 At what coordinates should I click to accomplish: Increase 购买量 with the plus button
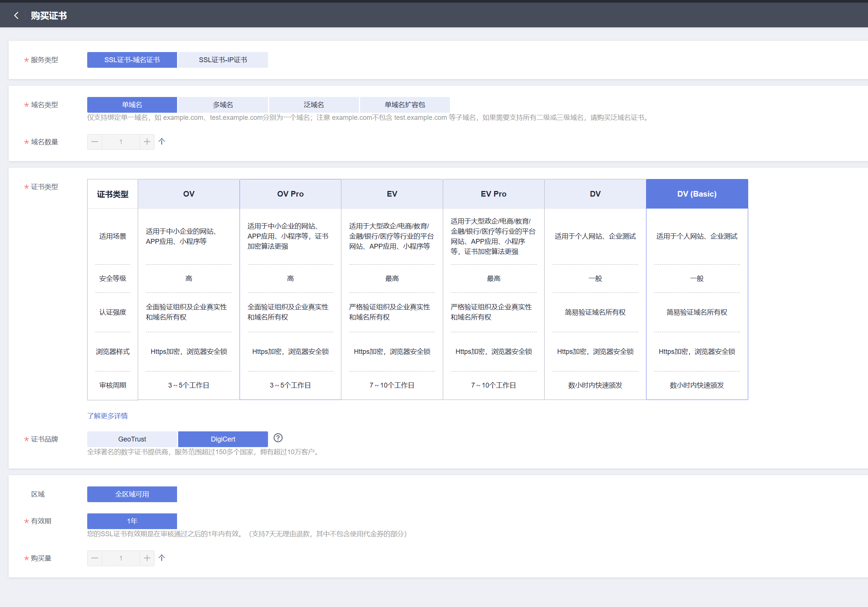click(x=147, y=558)
